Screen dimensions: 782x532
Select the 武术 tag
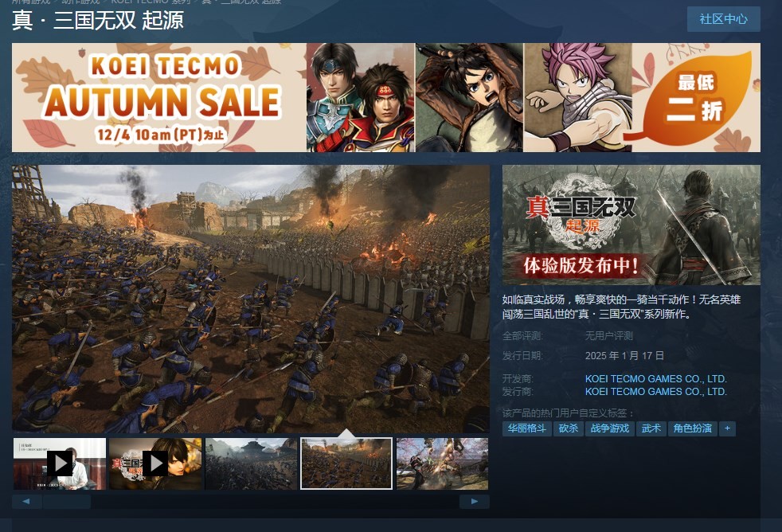[651, 428]
